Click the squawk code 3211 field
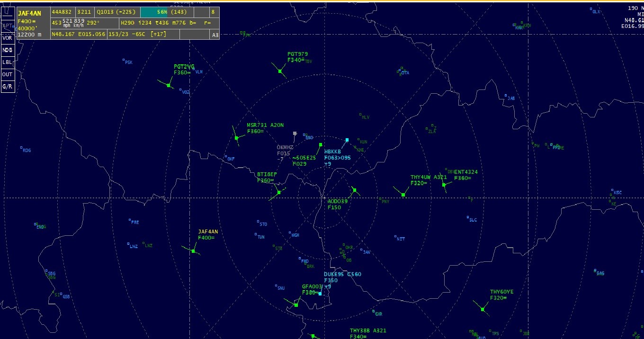The width and height of the screenshot is (644, 339). tap(84, 13)
